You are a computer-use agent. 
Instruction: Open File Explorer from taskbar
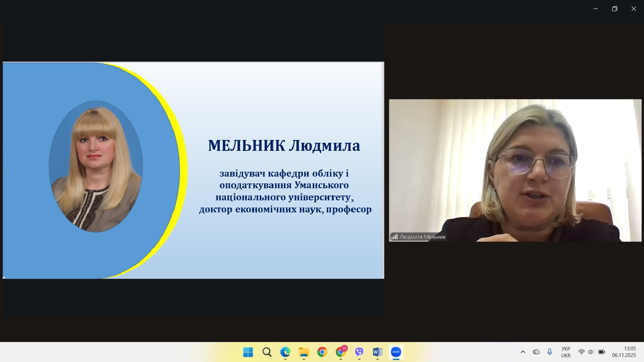click(x=303, y=352)
